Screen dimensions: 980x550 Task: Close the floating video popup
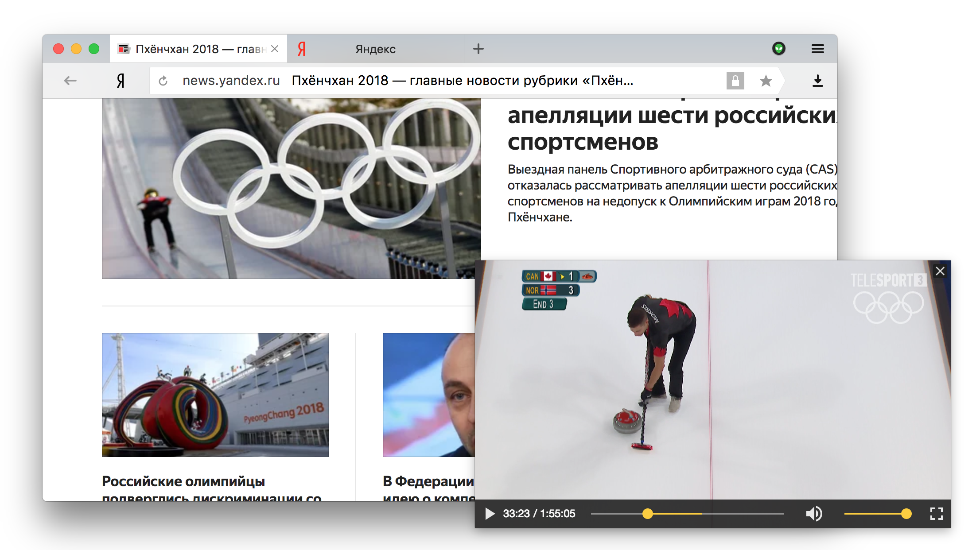pos(940,271)
